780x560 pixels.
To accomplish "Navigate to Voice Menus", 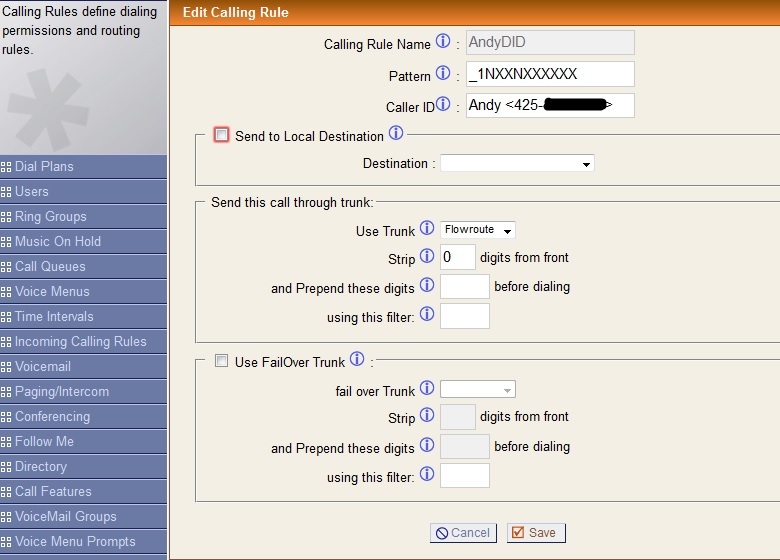I will 84,291.
